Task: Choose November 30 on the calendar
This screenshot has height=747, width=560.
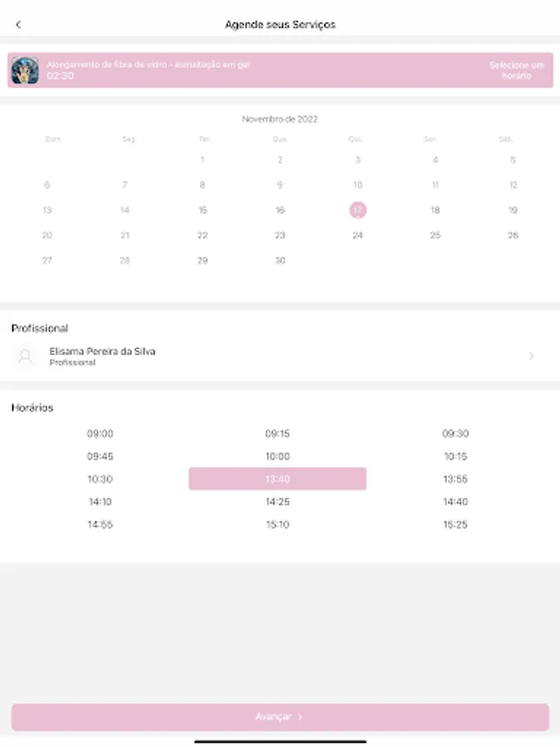Action: [x=280, y=260]
